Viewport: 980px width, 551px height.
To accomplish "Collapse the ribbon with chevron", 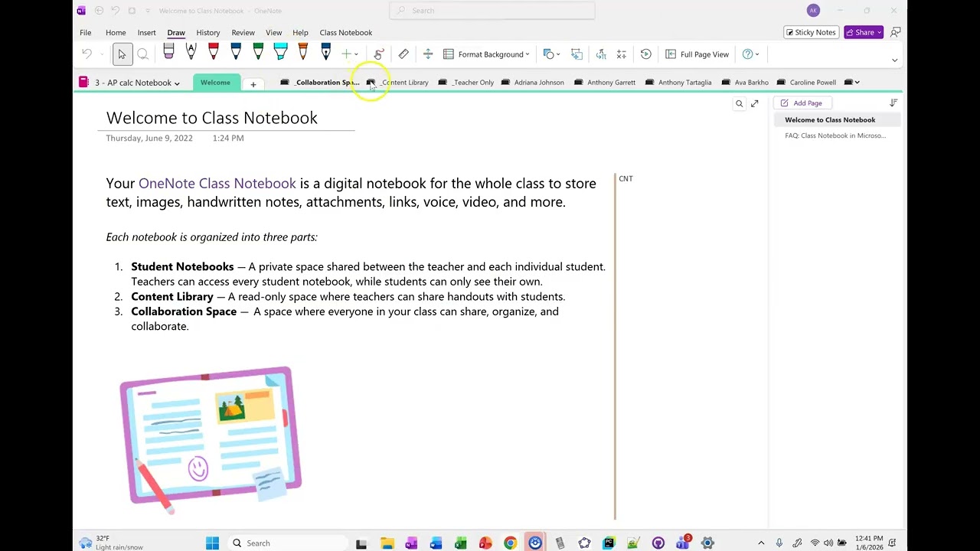I will [x=894, y=60].
